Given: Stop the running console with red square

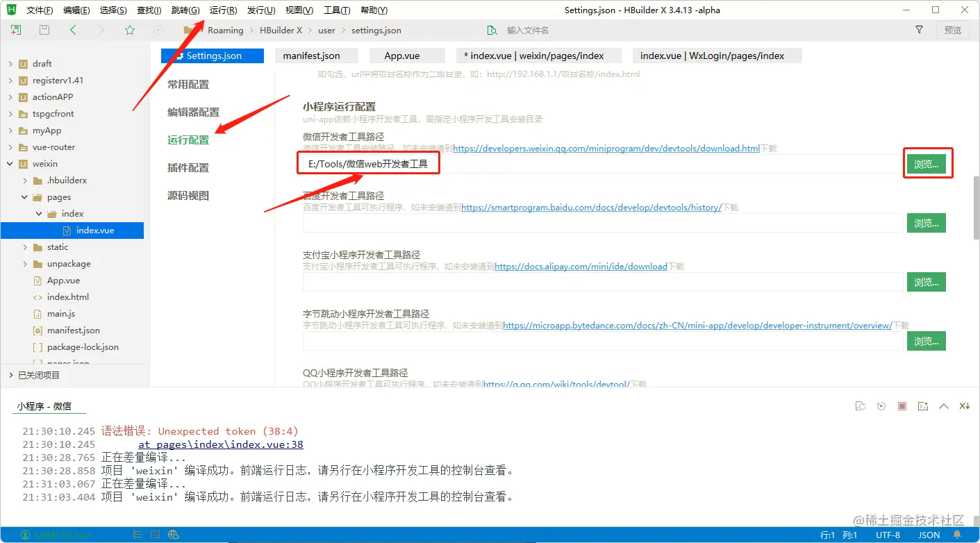Looking at the screenshot, I should tap(902, 406).
